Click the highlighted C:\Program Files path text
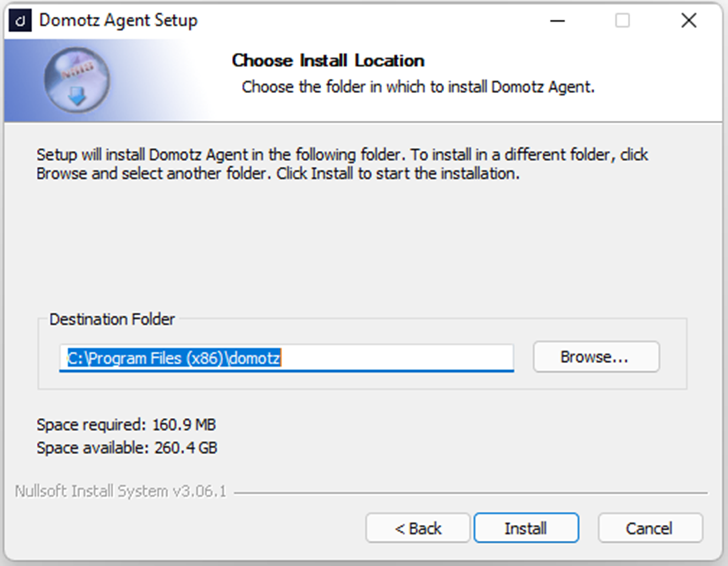This screenshot has width=728, height=566. tap(173, 358)
